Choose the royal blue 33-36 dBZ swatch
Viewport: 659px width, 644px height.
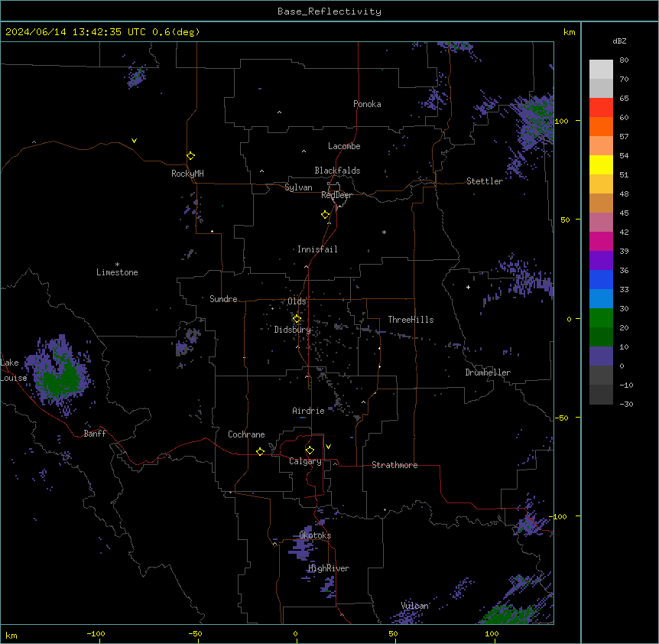pyautogui.click(x=601, y=279)
